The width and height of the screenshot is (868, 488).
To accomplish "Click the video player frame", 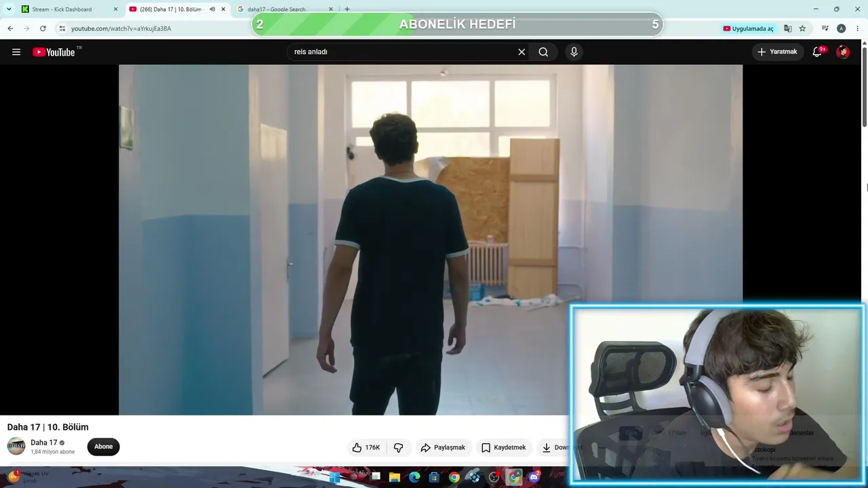I will coord(431,239).
